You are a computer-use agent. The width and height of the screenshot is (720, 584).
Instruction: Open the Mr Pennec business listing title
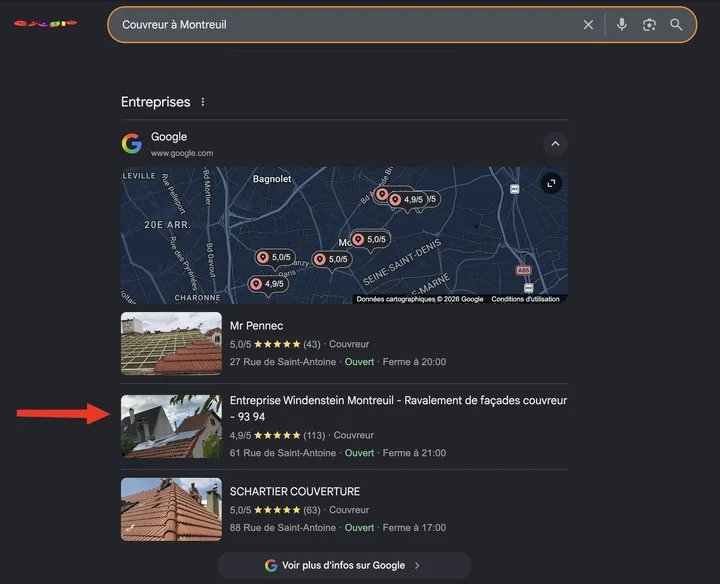tap(256, 326)
